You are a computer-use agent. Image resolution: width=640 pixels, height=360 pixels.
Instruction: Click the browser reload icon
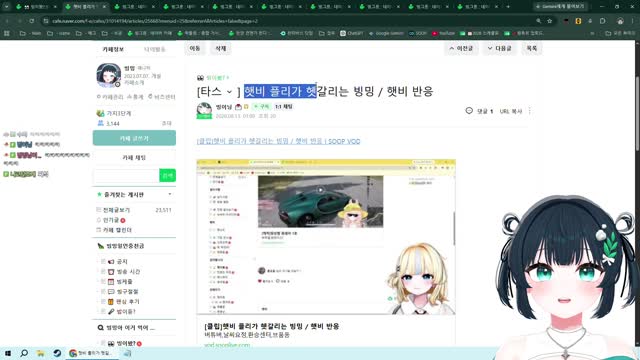coord(32,21)
